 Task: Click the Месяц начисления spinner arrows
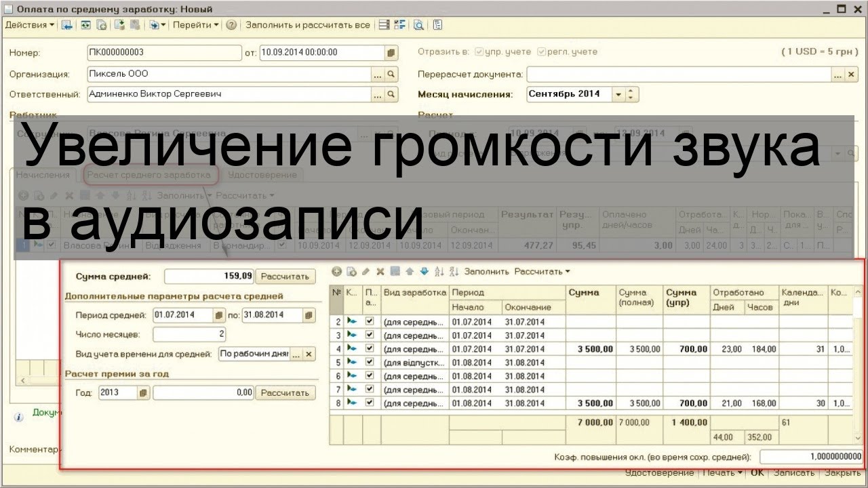(631, 95)
